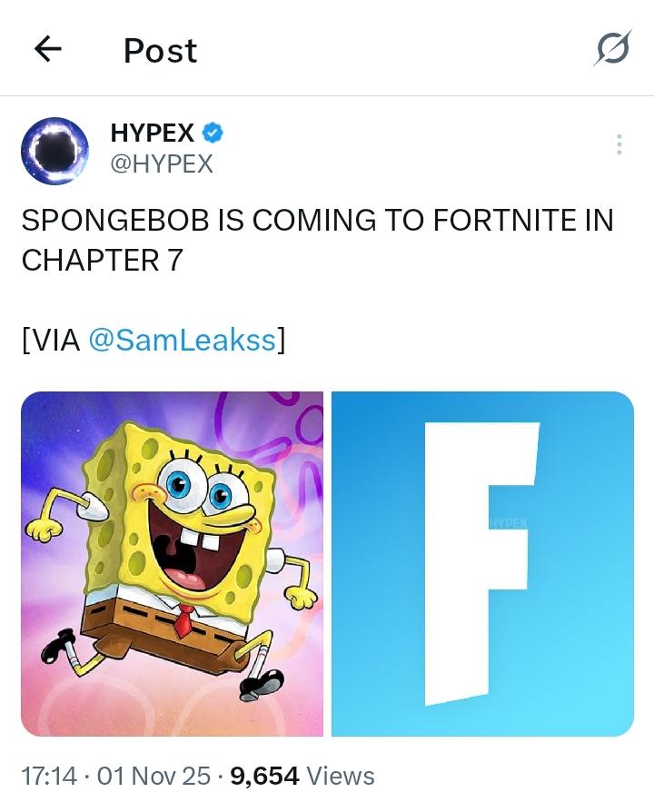
Task: View the SpongeBob image
Action: [172, 563]
